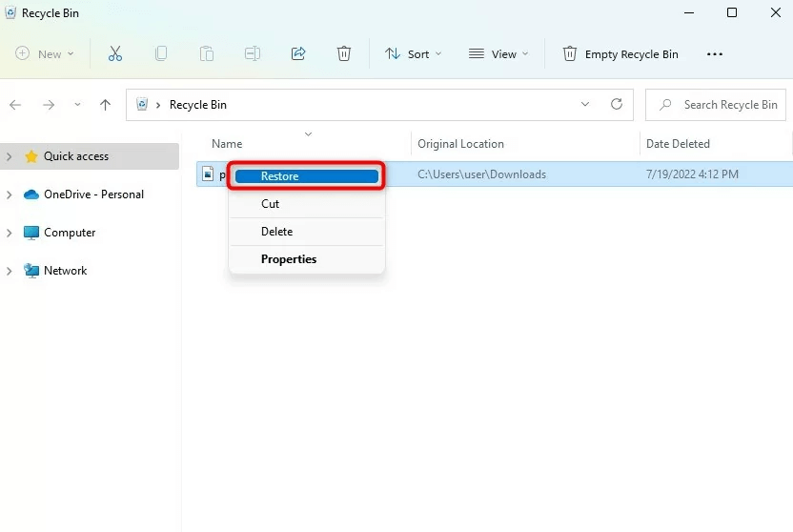Open the Sort dropdown menu
Viewport: 793px width, 532px height.
click(x=414, y=54)
